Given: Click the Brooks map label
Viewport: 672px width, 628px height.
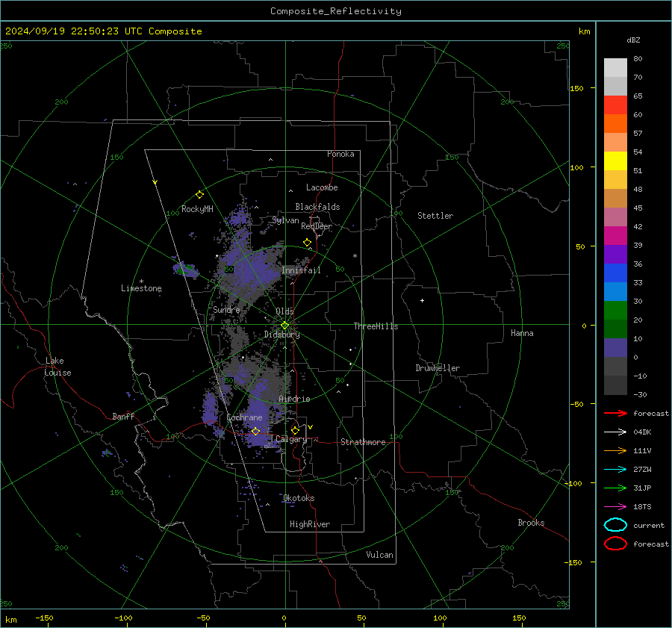Looking at the screenshot, I should pos(531,523).
